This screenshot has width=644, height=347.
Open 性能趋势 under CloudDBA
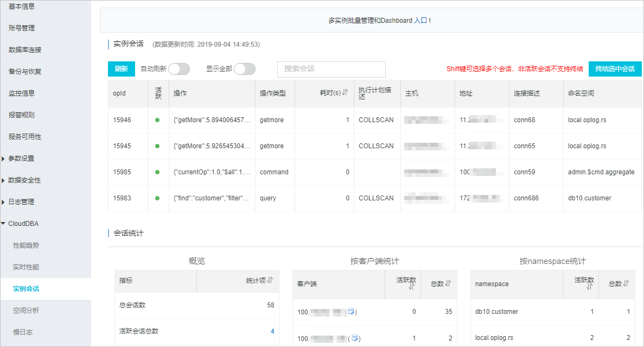click(x=26, y=245)
